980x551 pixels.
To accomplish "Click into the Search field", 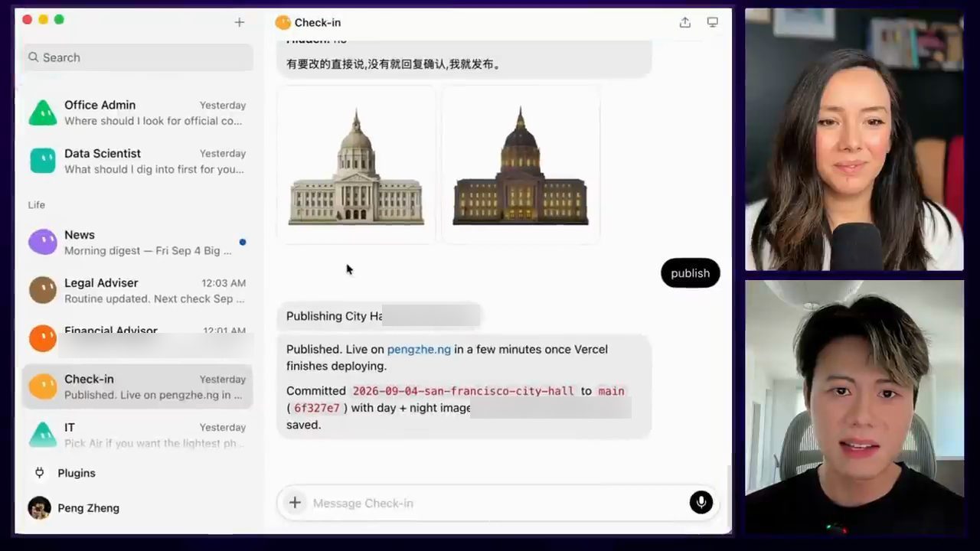I will point(138,57).
